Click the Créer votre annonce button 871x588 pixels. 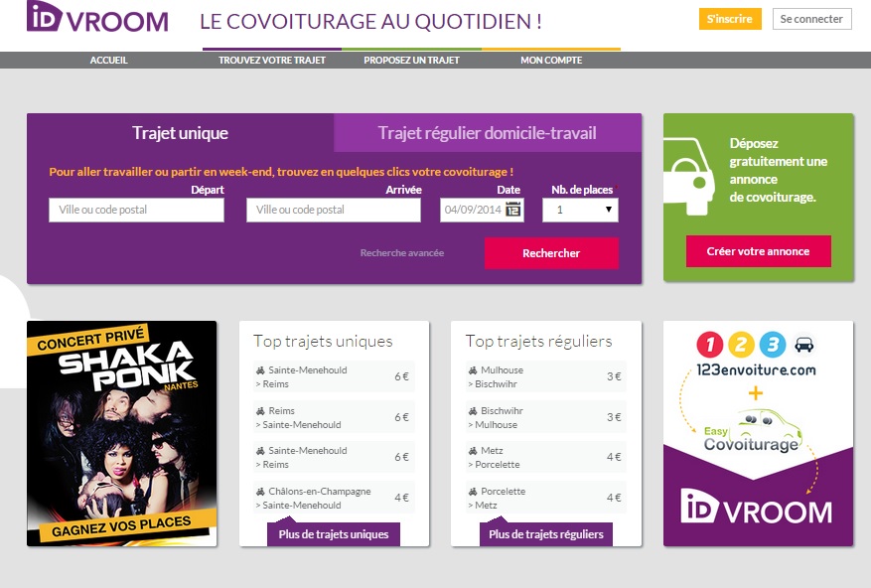(x=758, y=251)
